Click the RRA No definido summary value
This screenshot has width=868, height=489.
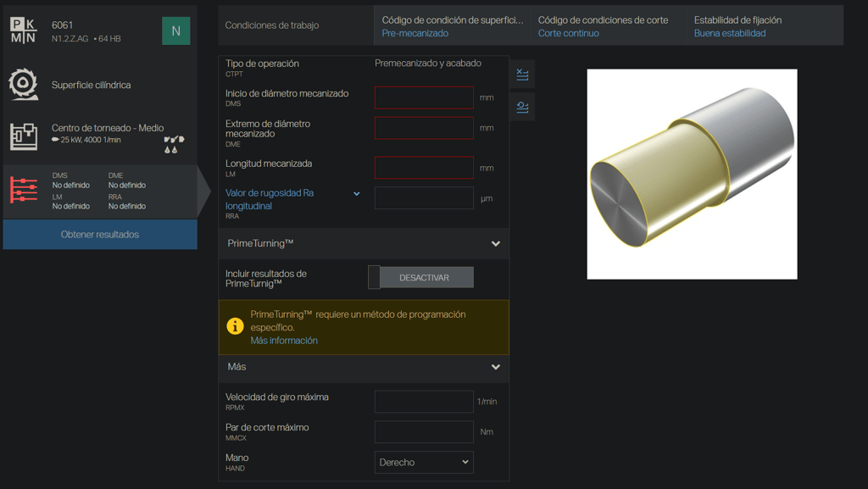point(127,206)
